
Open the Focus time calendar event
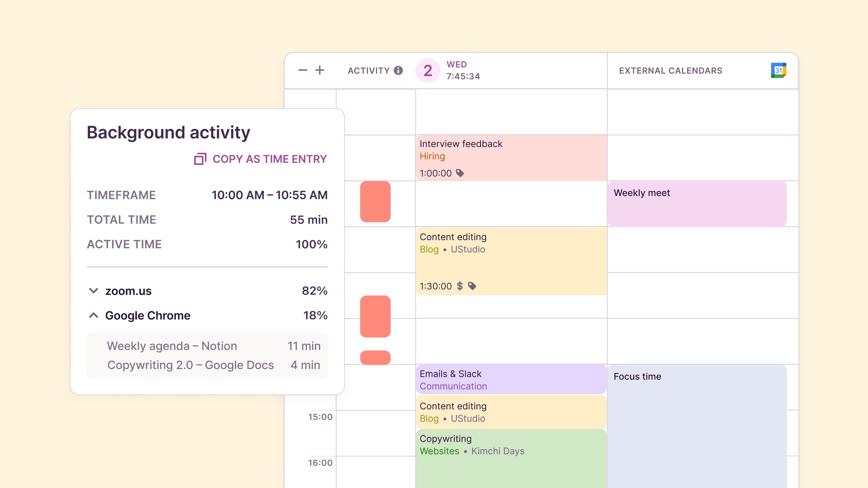point(697,424)
